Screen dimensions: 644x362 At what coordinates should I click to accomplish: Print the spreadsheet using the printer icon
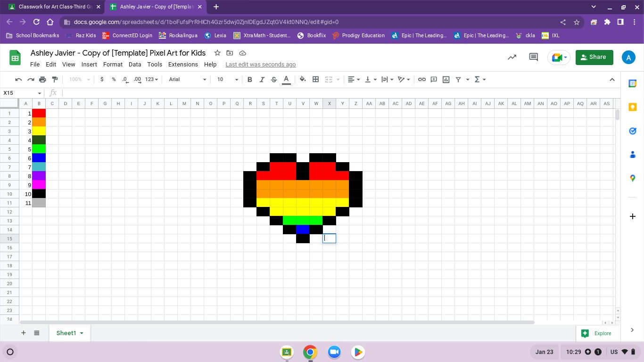coord(42,79)
